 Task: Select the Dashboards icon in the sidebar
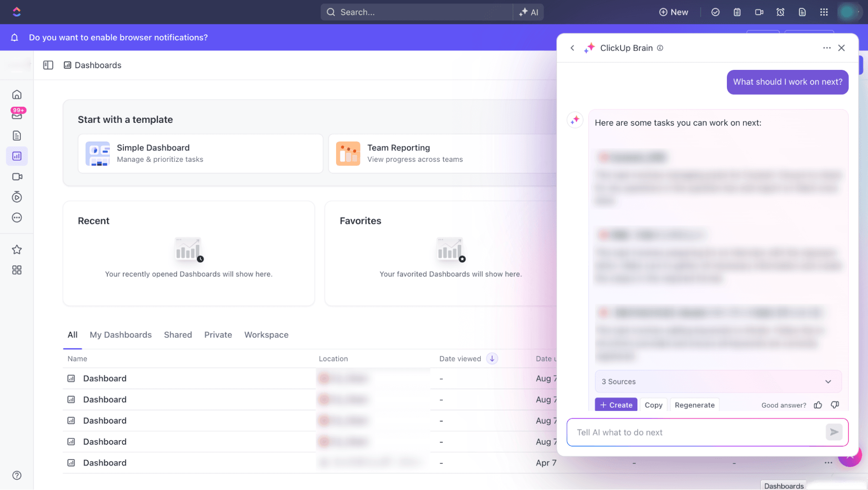pyautogui.click(x=17, y=156)
